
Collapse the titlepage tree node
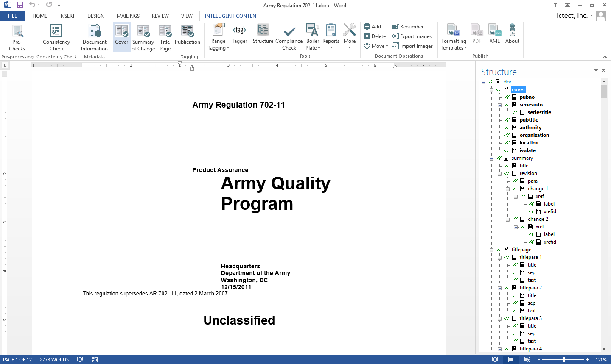(x=491, y=250)
